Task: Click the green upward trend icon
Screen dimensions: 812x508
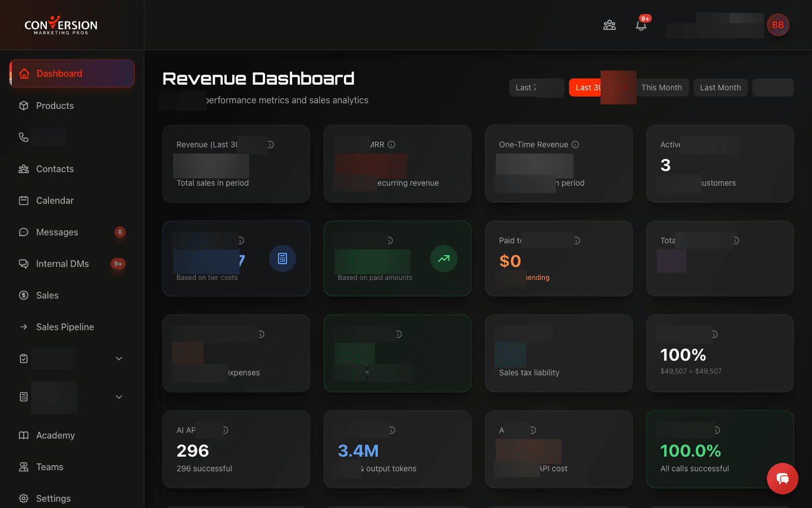Action: (444, 259)
